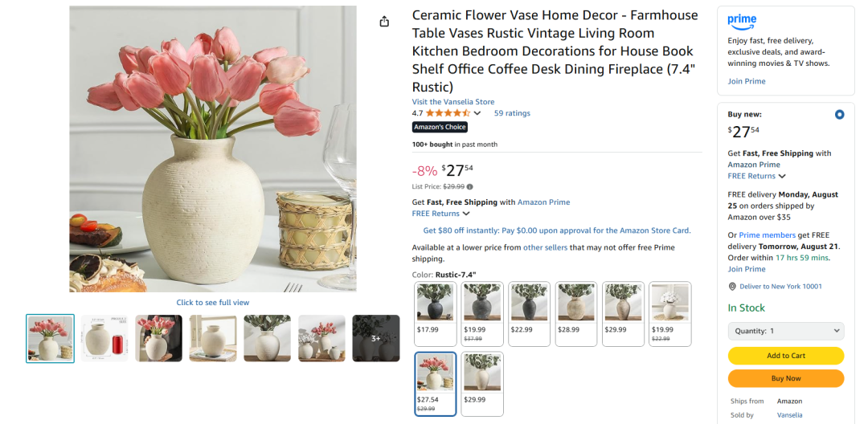Image resolution: width=868 pixels, height=424 pixels.
Task: Open the 59 ratings link
Action: pos(512,113)
